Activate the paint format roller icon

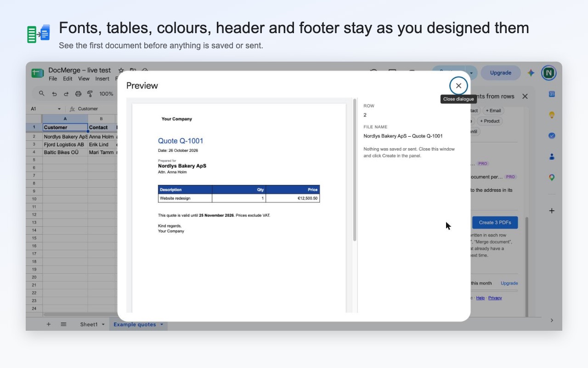[x=90, y=93]
